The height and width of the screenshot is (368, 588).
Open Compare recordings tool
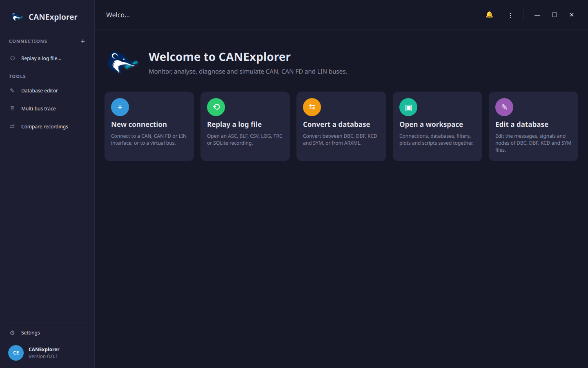point(47,126)
